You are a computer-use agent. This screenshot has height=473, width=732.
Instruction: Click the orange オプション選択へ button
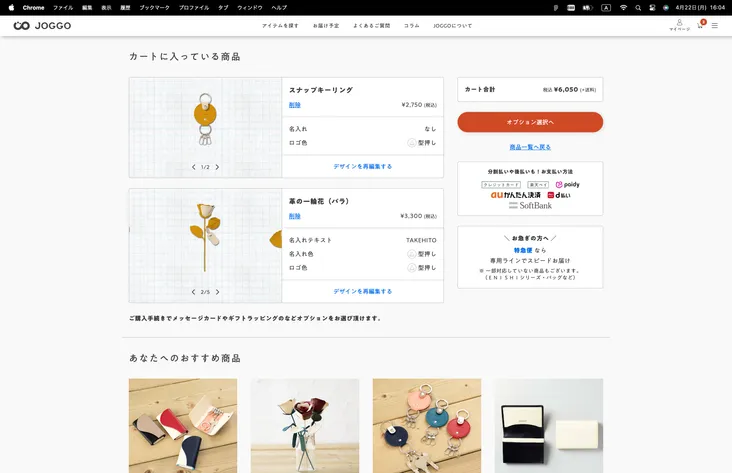click(530, 122)
